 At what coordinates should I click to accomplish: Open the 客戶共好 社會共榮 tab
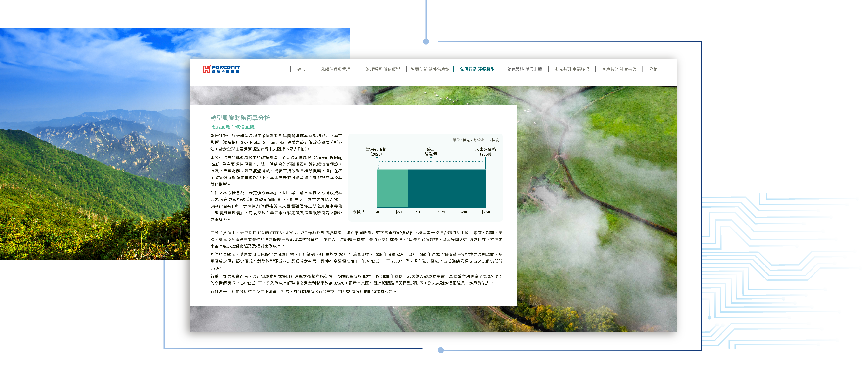tap(619, 69)
